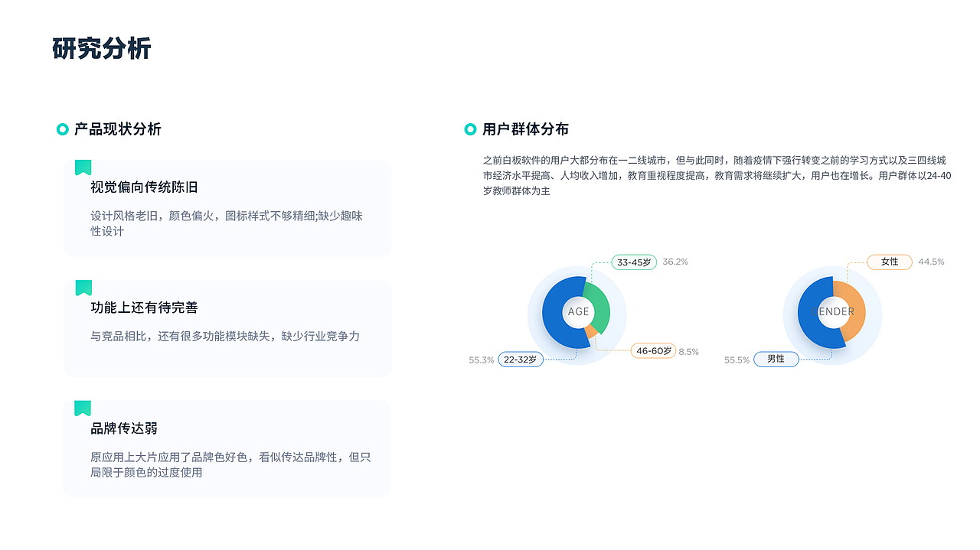Screen dimensions: 980x550
Task: Toggle the 33-45岁 pill label on the age chart
Action: tap(632, 262)
